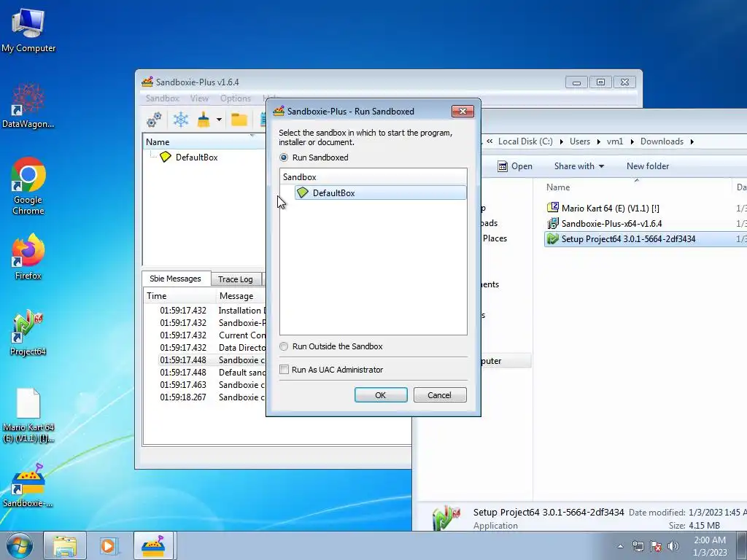Image resolution: width=747 pixels, height=560 pixels.
Task: Click Users in the Explorer address path
Action: (x=580, y=141)
